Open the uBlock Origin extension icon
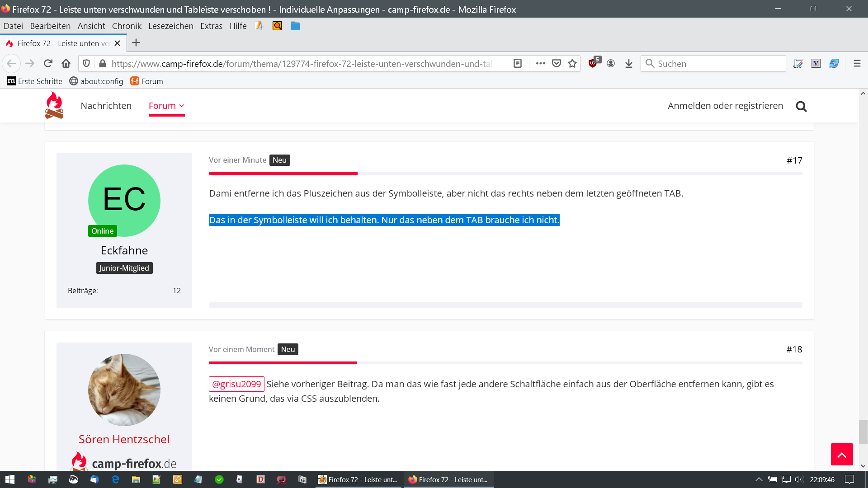This screenshot has width=868, height=488. coord(593,63)
